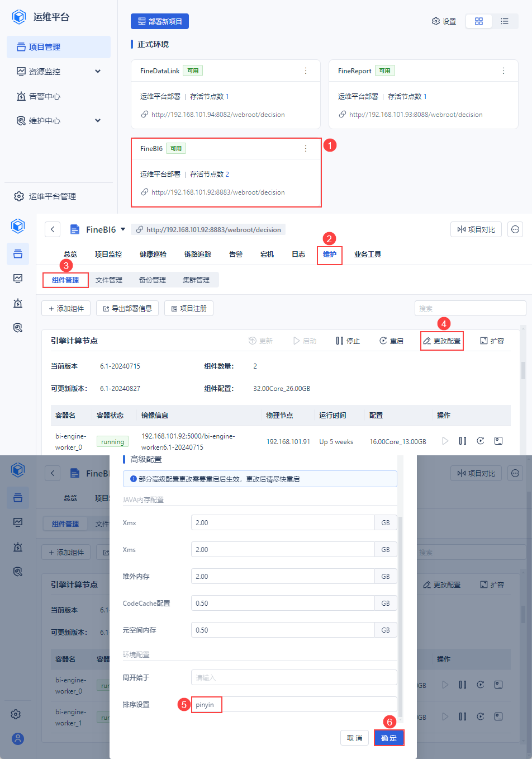Select the 文件管理 sub-tab
Screen dimensions: 532x759
(x=109, y=280)
